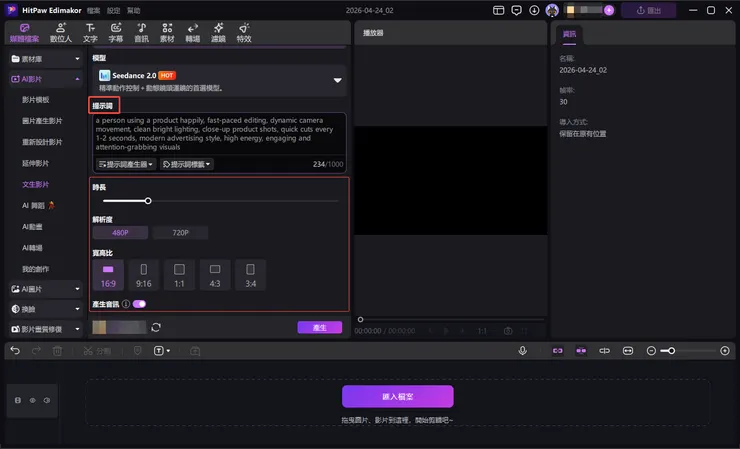
Task: Expand the AI圖片 section
Action: pyautogui.click(x=45, y=289)
